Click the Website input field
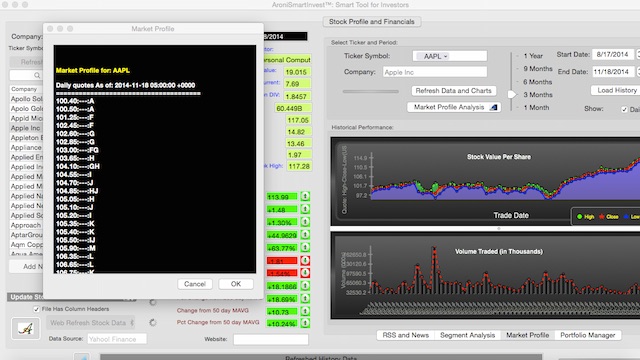 271,339
